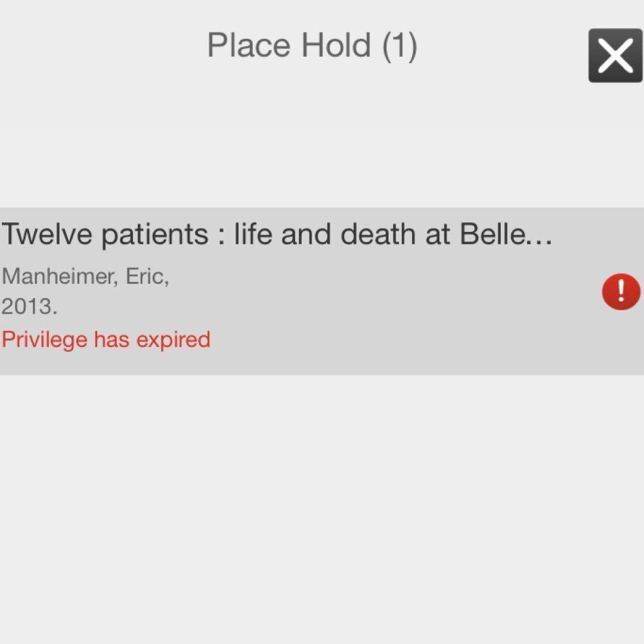This screenshot has height=644, width=644.
Task: Tap the exclamation mark status indicator
Action: pyautogui.click(x=621, y=292)
